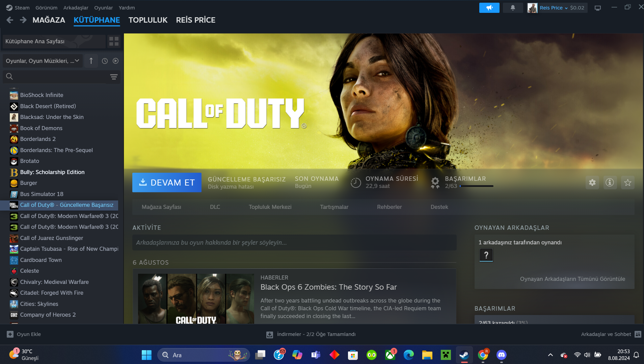Open the downloads tray icon
Image resolution: width=644 pixels, height=364 pixels.
tap(269, 334)
